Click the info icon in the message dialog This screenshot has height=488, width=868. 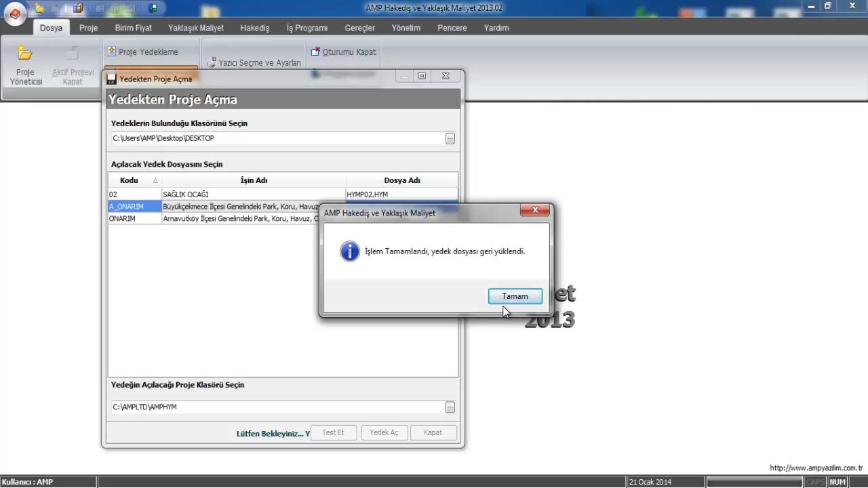350,251
